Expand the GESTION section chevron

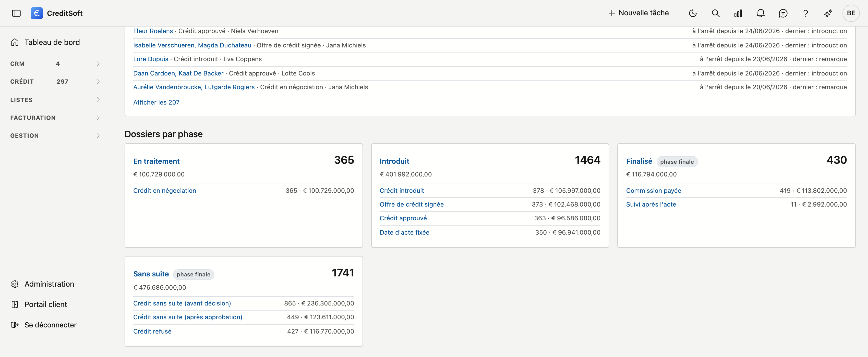tap(98, 136)
